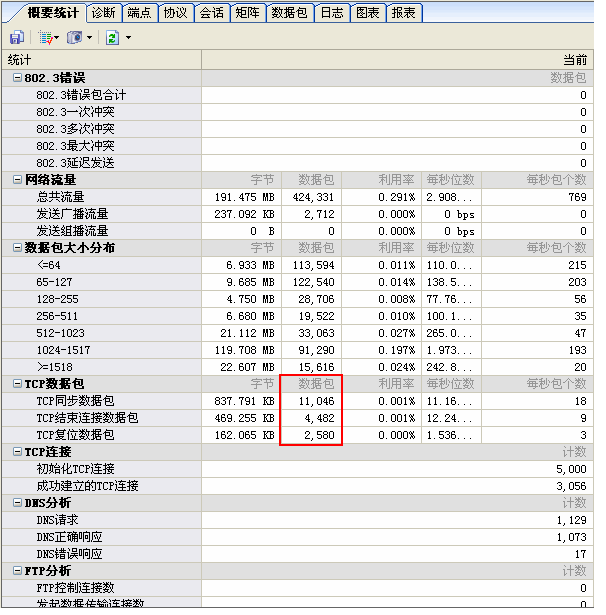The height and width of the screenshot is (615, 606).
Task: Click the 3,056 established TCP connections value
Action: pyautogui.click(x=571, y=486)
